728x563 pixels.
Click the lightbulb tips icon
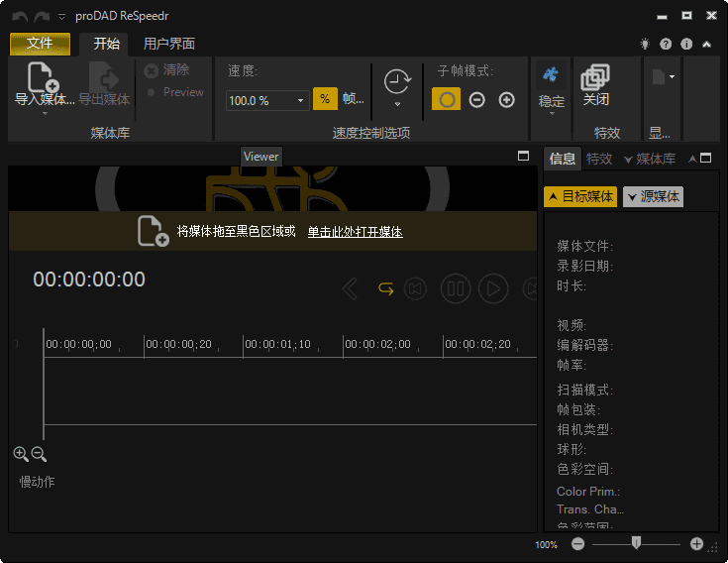tap(646, 44)
